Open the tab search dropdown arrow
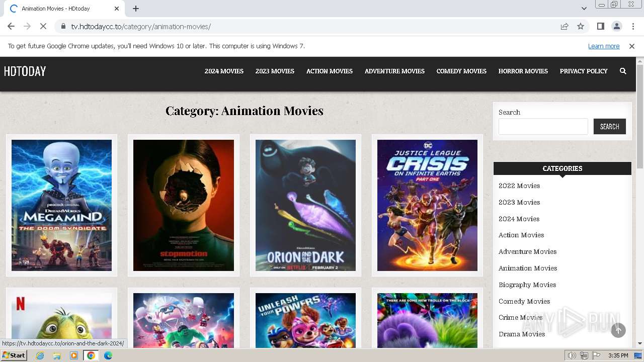The width and height of the screenshot is (644, 362). pyautogui.click(x=584, y=9)
